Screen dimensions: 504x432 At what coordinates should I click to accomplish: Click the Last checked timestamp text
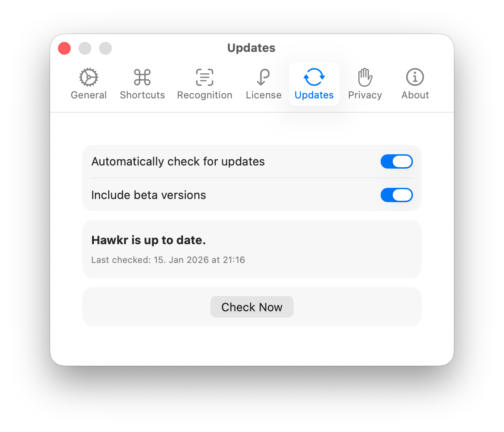(168, 260)
